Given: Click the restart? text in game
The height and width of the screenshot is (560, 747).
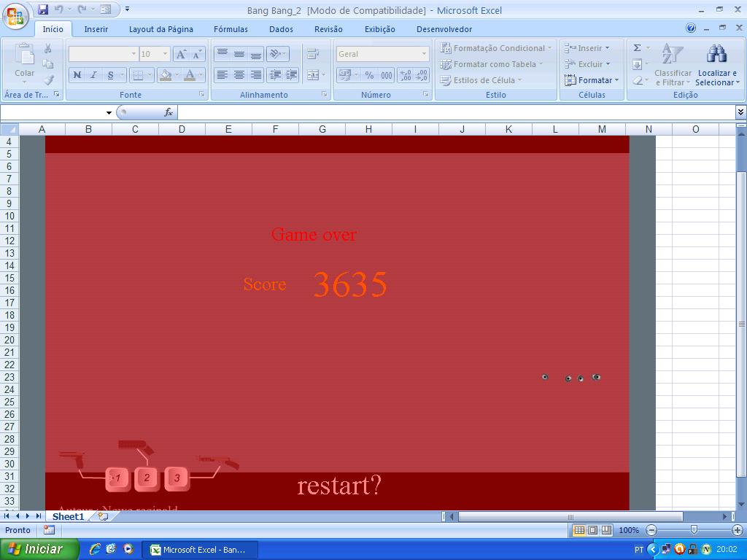Looking at the screenshot, I should pyautogui.click(x=339, y=486).
